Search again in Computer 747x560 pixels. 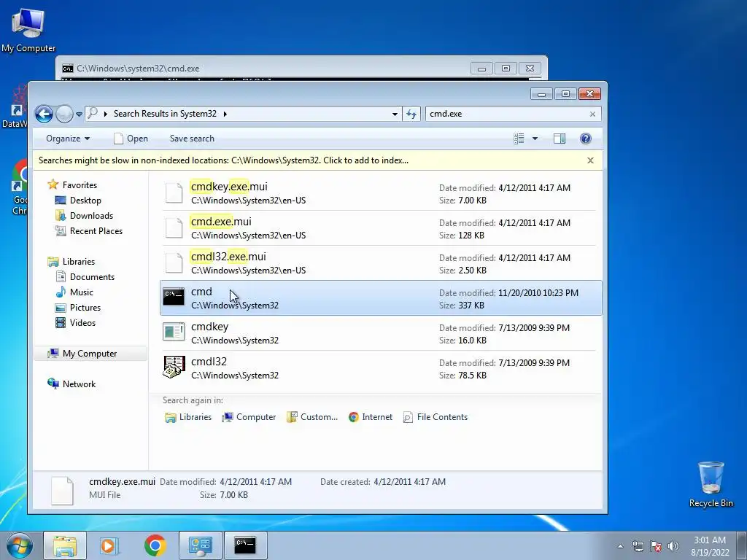coord(249,417)
